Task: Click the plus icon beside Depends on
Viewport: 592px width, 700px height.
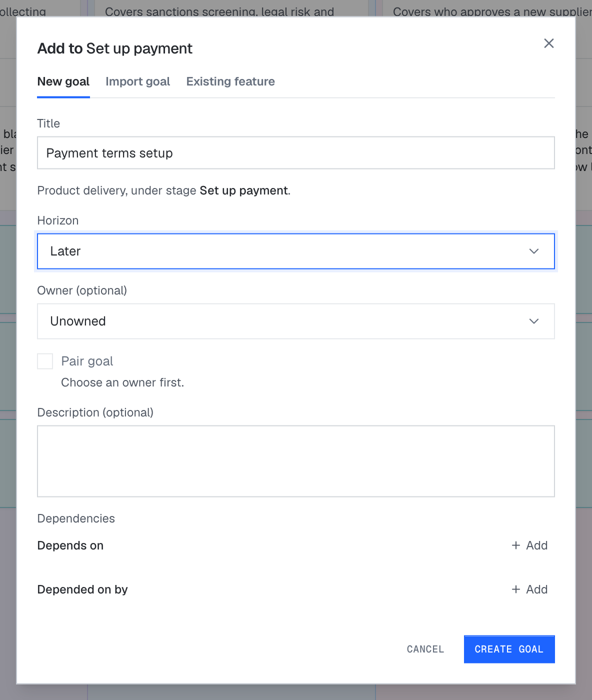Action: coord(516,545)
